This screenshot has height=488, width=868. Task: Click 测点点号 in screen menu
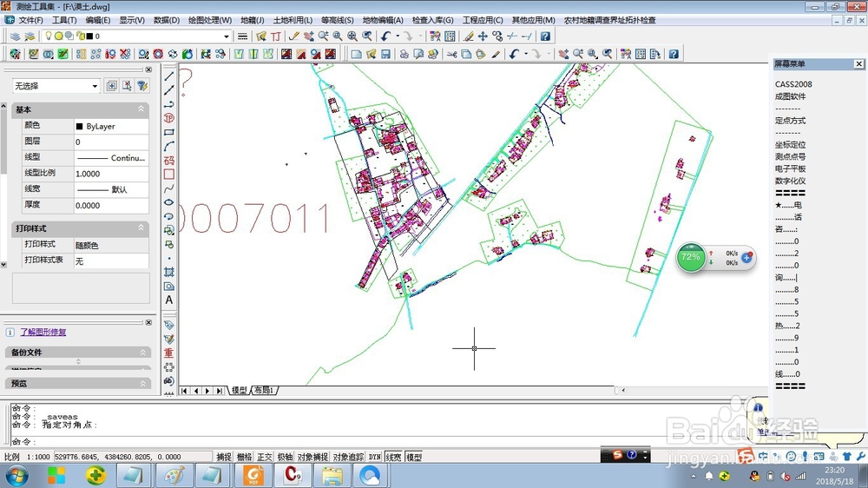point(790,157)
